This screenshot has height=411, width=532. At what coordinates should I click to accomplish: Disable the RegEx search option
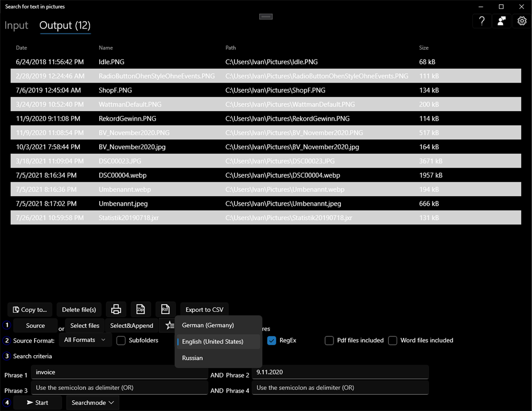pos(272,340)
